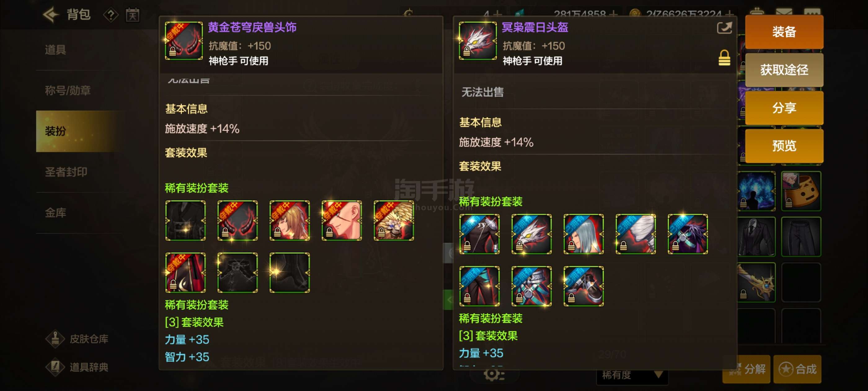
Task: Select the white beast helmet set icon
Action: point(531,234)
